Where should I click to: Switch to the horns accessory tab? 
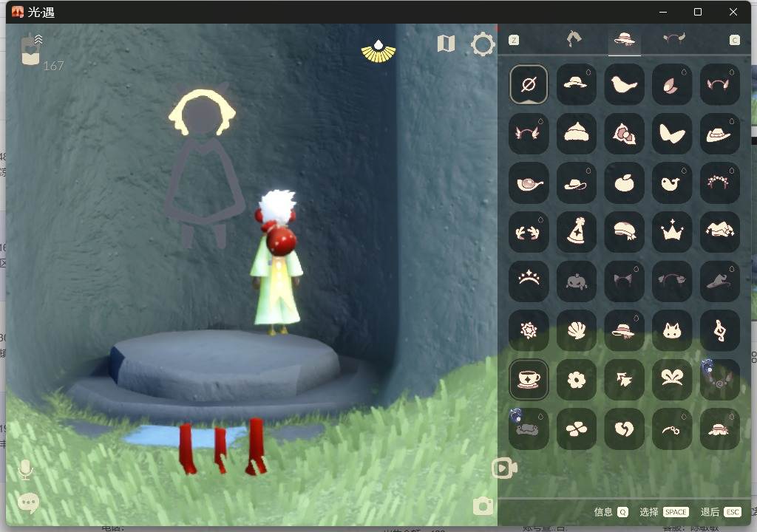pos(674,38)
